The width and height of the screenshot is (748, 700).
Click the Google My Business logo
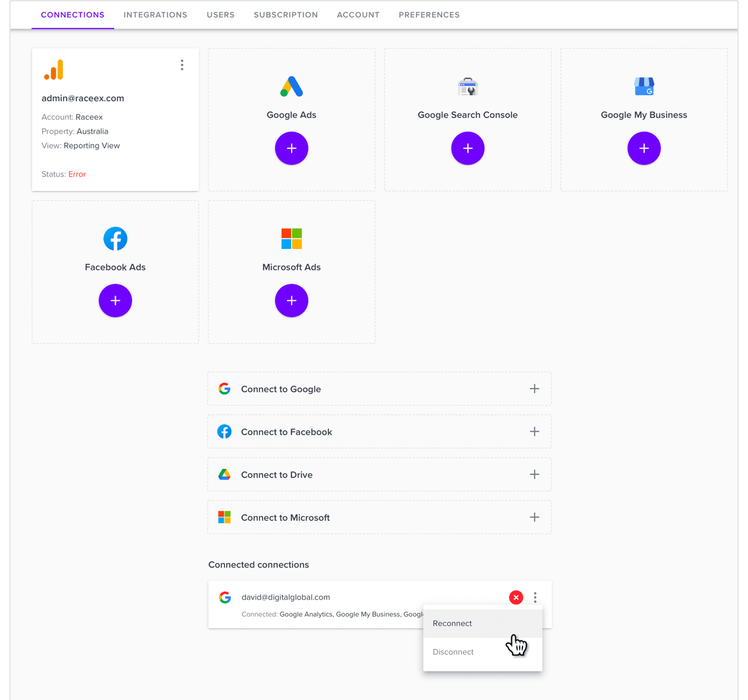point(644,86)
